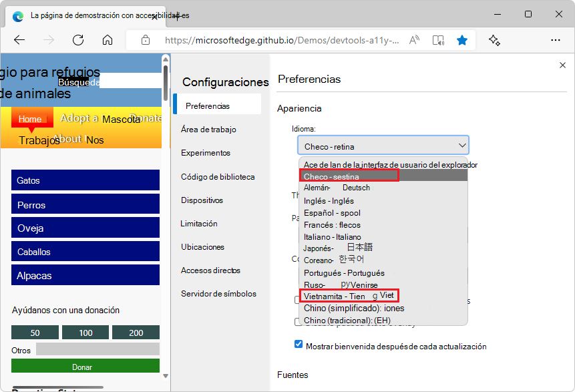Uncheck Mostrar bienvenida después de cada actualización
The height and width of the screenshot is (392, 575).
click(298, 344)
